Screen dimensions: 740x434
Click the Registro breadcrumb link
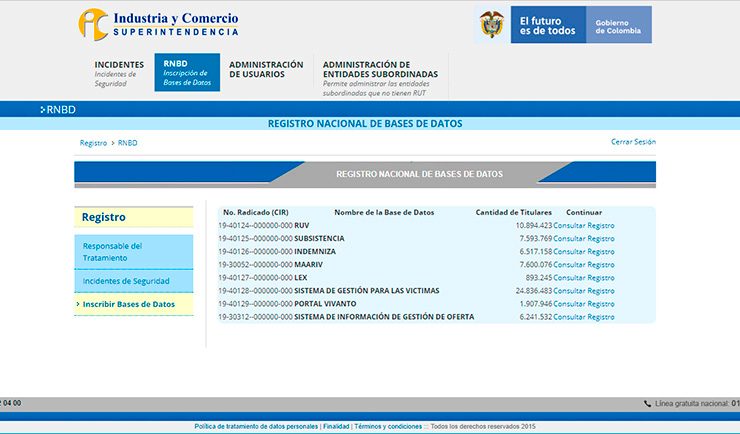(x=93, y=143)
